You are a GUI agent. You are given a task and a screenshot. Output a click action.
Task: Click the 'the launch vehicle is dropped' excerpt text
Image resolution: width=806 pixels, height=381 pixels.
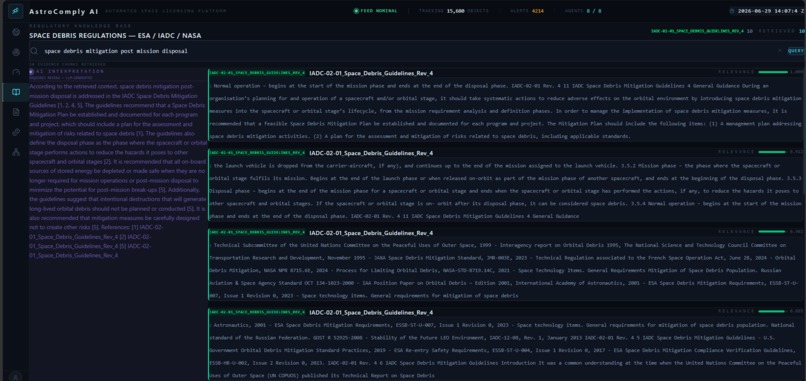click(506, 191)
